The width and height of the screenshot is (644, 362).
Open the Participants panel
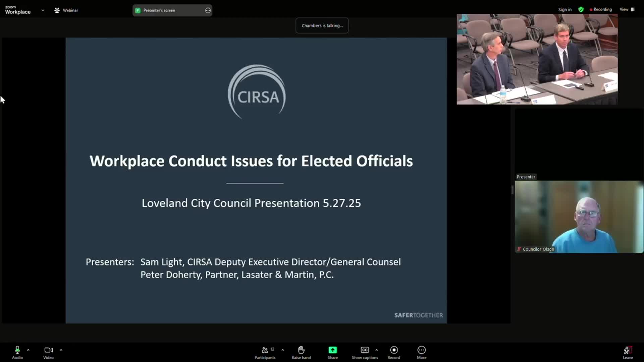coord(265,350)
